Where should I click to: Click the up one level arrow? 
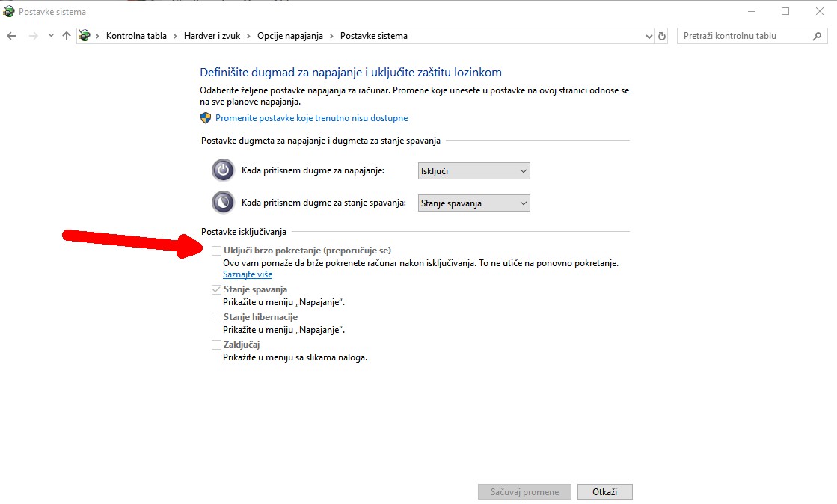pos(67,36)
